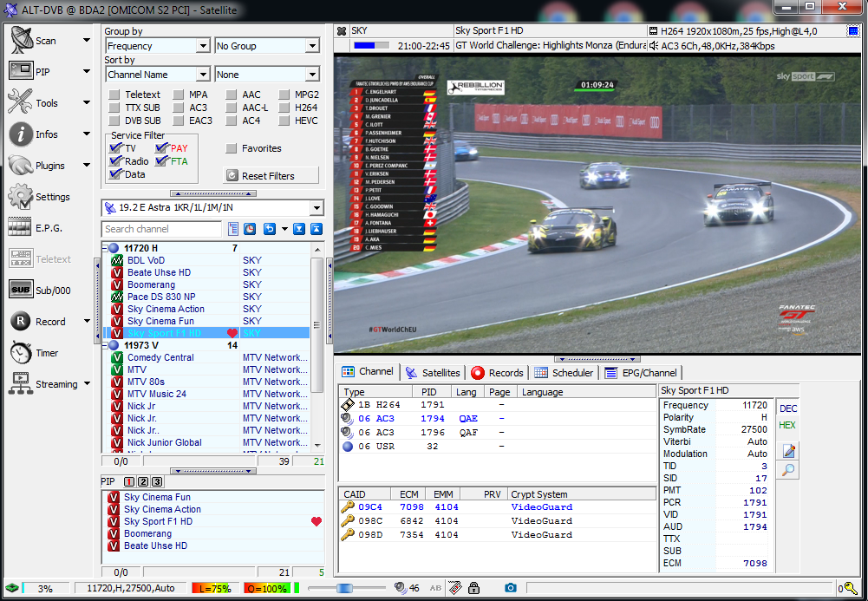The height and width of the screenshot is (601, 868).
Task: Click the key icon at bottom right
Action: pos(851,588)
